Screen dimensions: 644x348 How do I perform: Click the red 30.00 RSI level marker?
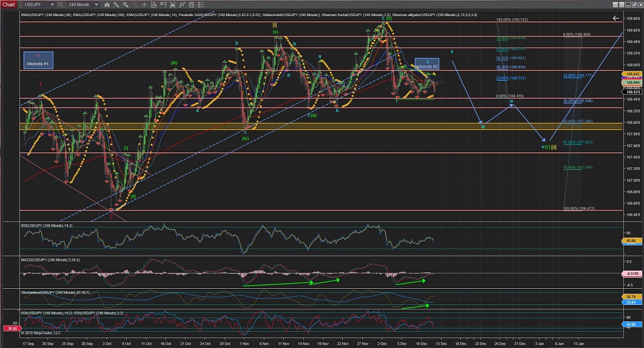[9, 328]
